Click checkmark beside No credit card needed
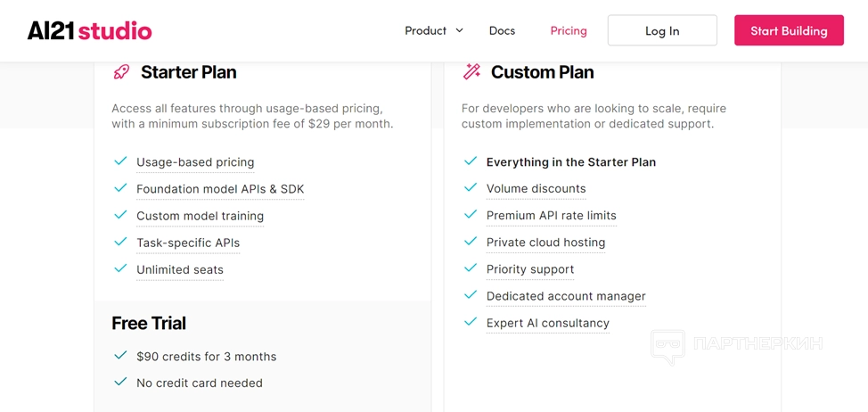Image resolution: width=868 pixels, height=412 pixels. coord(120,382)
